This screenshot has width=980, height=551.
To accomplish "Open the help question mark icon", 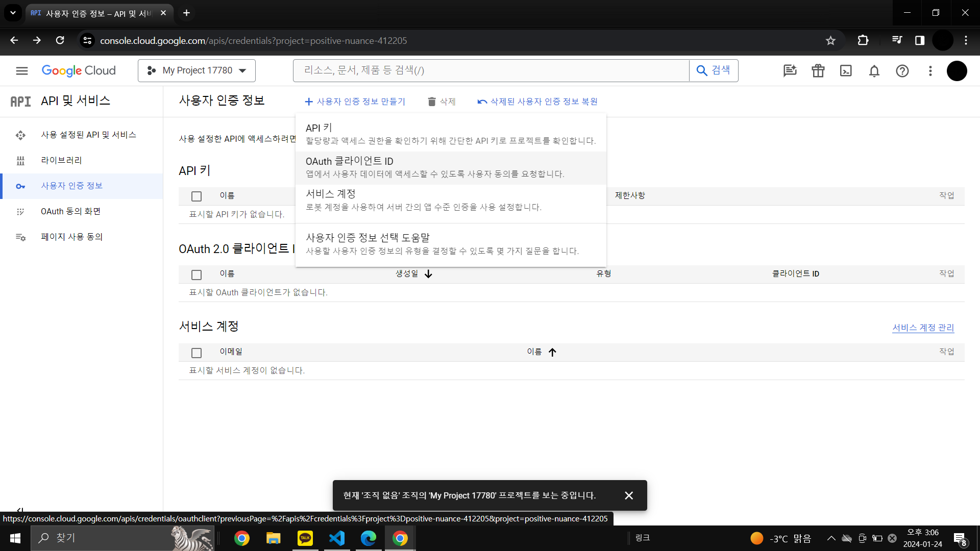I will click(x=902, y=71).
